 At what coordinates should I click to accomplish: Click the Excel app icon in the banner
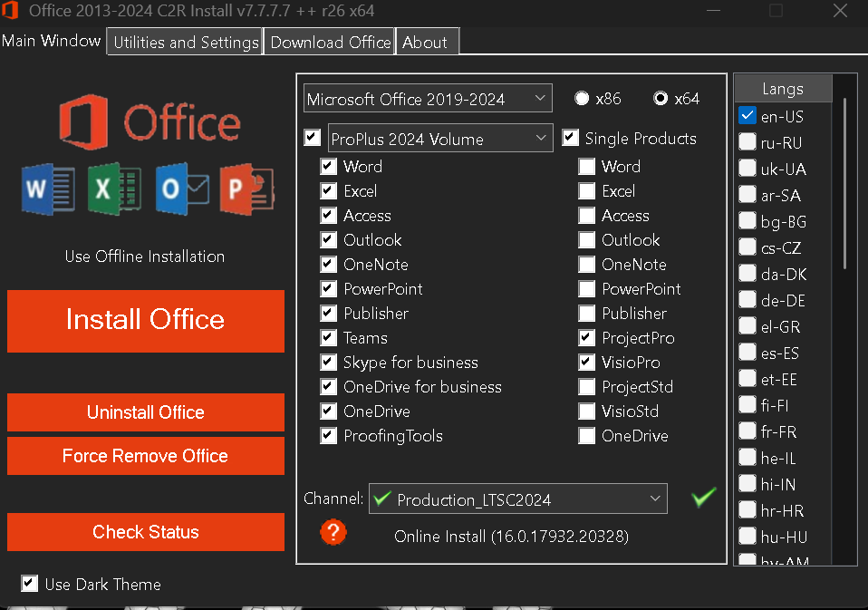pos(114,189)
